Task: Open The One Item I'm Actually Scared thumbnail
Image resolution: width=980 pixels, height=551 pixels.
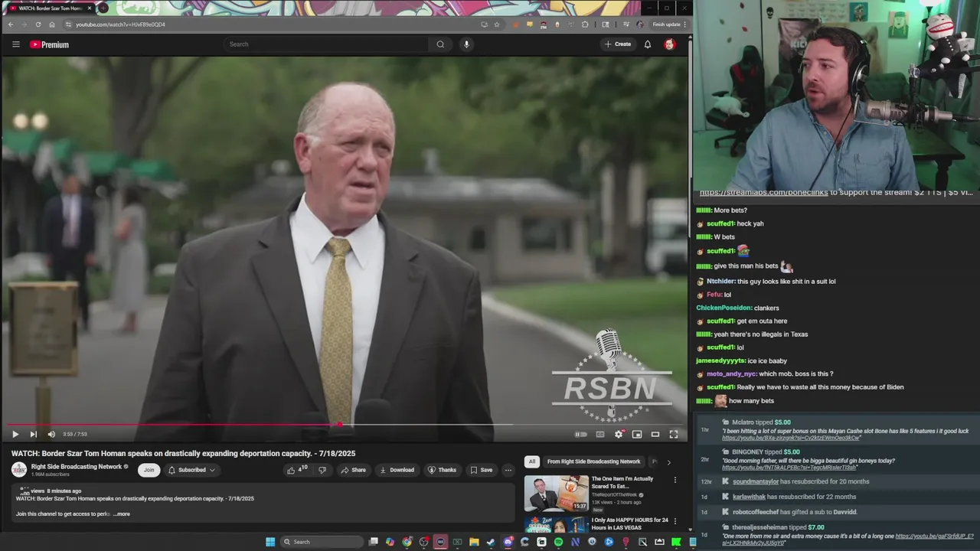Action: 557,494
